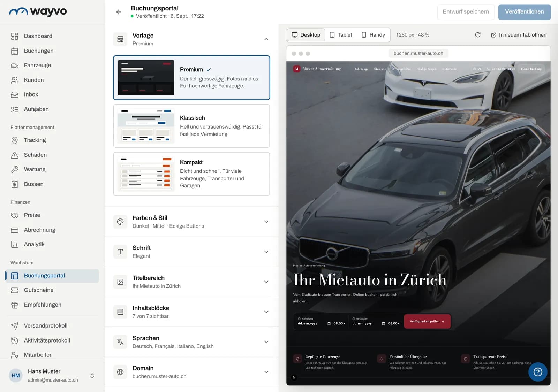Open Buchungen calendar entry
This screenshot has width=558, height=392.
click(52, 51)
